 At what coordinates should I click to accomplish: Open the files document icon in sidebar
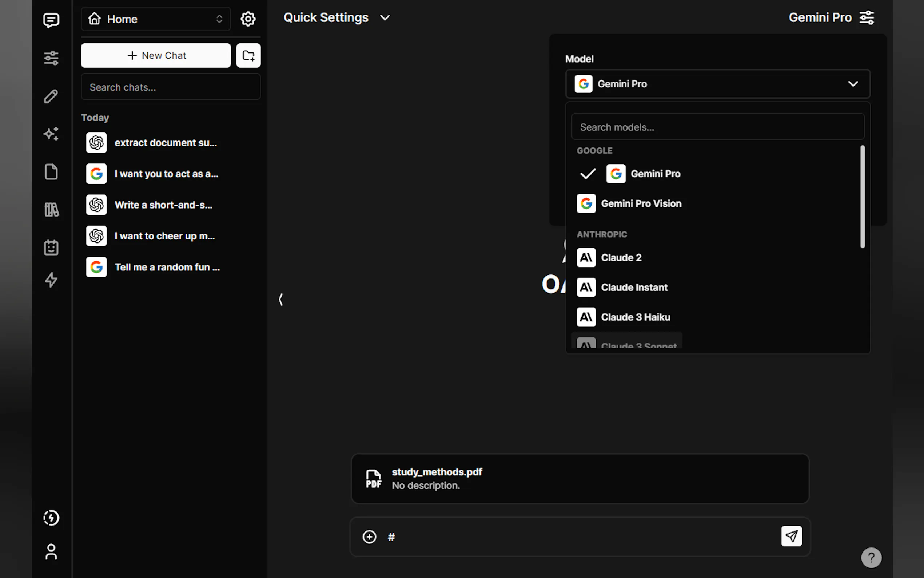[x=51, y=172]
